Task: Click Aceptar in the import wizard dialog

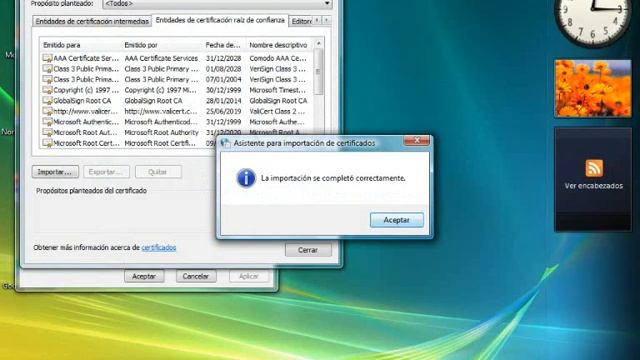Action: tap(396, 220)
